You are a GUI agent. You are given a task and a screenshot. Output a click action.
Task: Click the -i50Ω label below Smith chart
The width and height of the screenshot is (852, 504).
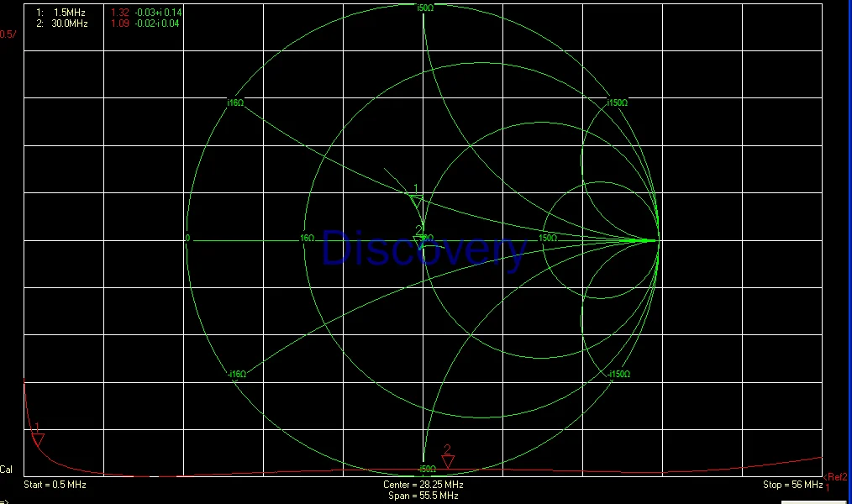click(427, 469)
